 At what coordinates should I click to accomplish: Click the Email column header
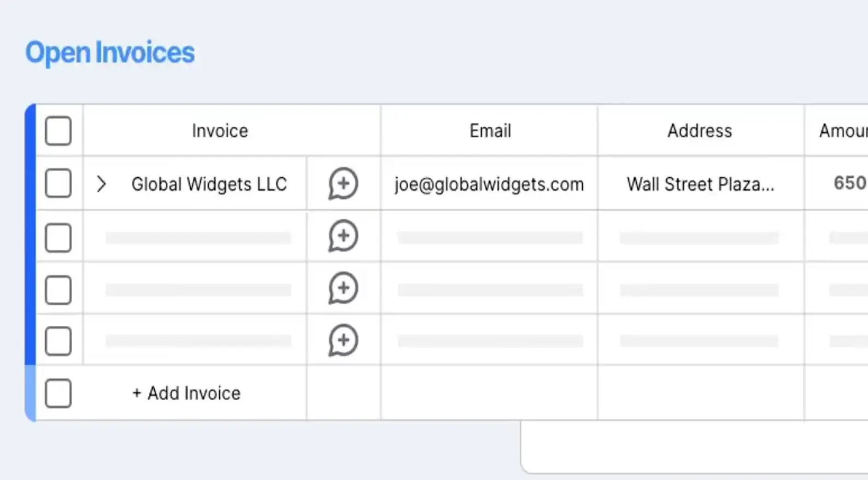(x=490, y=131)
